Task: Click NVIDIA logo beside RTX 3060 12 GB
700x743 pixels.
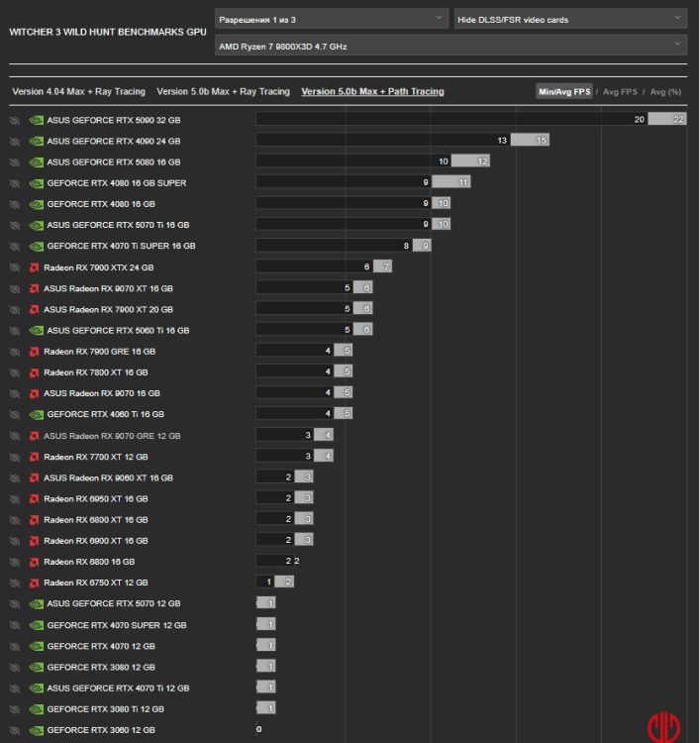Action: coord(37,730)
